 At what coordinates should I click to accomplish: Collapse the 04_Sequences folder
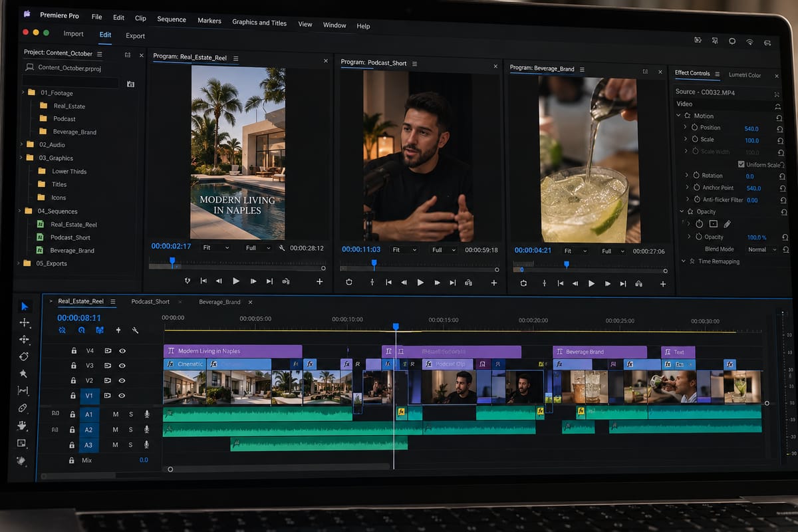pos(21,211)
